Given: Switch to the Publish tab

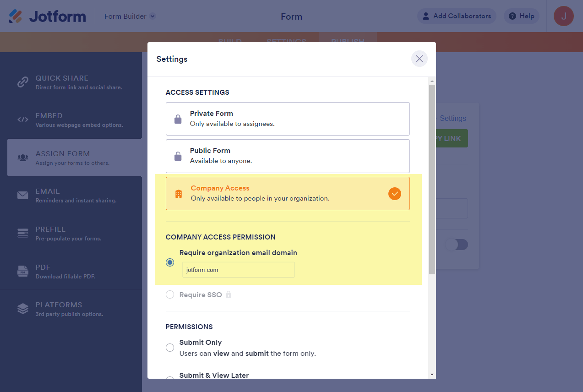Looking at the screenshot, I should pos(348,41).
